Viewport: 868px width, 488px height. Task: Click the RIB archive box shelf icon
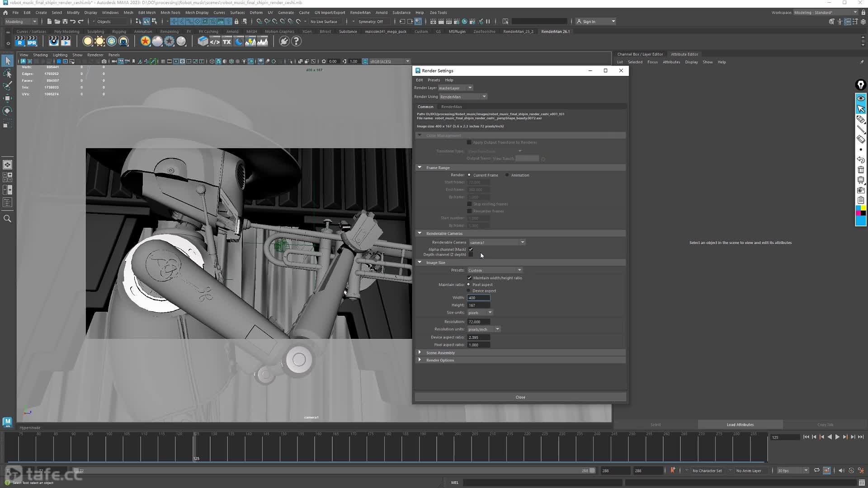[x=203, y=42]
